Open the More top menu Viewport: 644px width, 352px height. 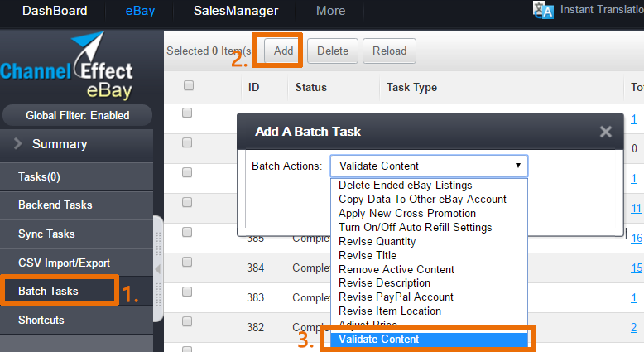(330, 11)
